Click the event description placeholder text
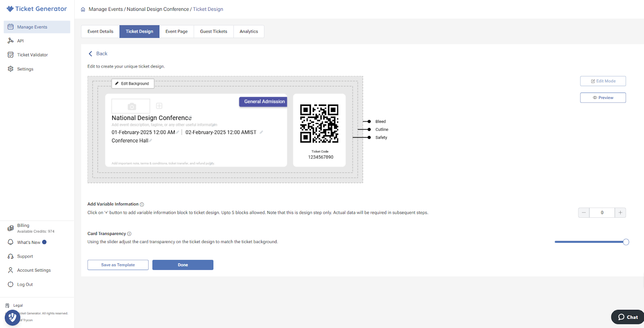The height and width of the screenshot is (328, 644). coord(164,125)
